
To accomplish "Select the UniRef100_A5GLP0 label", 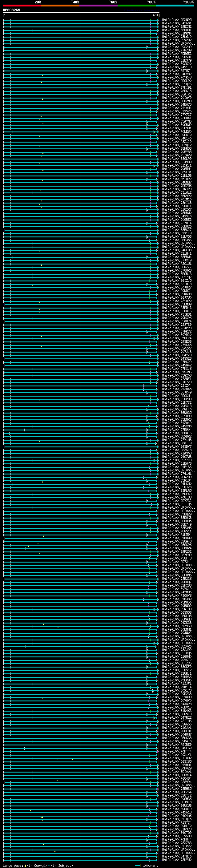I will tap(177, 81).
